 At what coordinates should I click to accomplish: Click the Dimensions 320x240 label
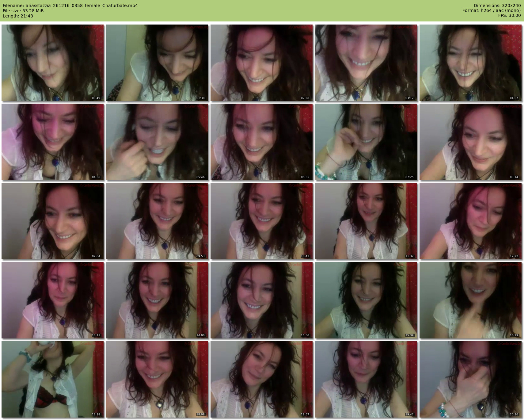tap(497, 6)
